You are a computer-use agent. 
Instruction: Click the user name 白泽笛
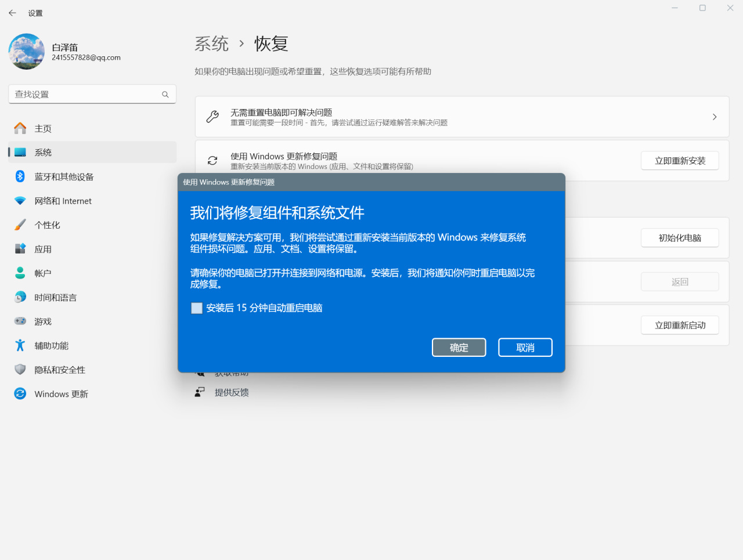64,48
